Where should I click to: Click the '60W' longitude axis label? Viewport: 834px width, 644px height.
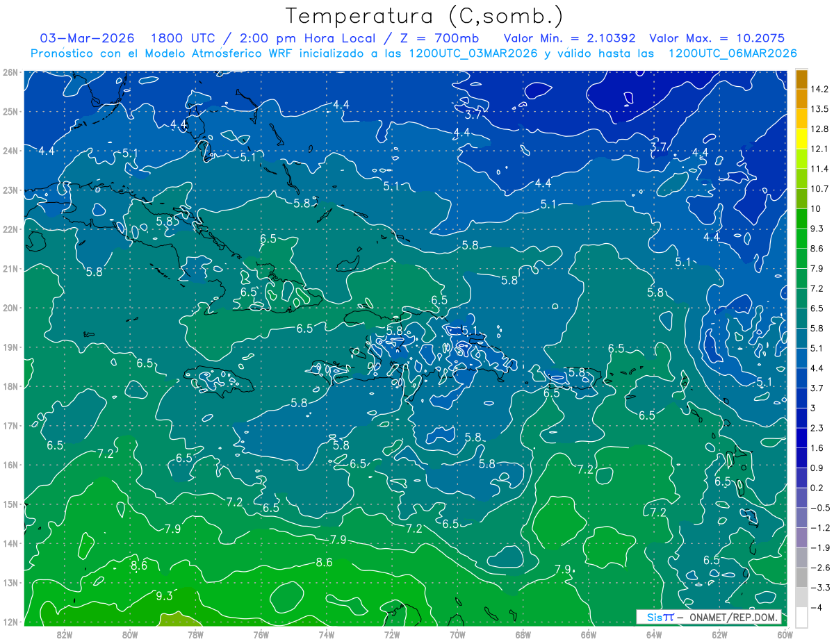click(785, 634)
